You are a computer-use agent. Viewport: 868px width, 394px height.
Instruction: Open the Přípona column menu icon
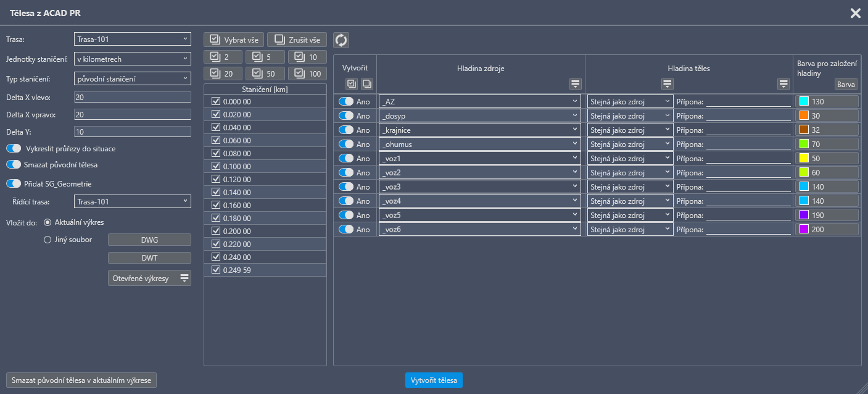pos(783,83)
